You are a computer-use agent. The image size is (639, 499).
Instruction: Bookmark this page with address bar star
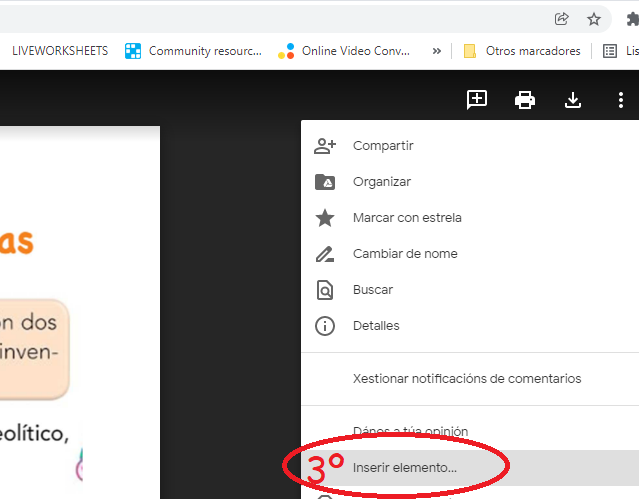(593, 18)
